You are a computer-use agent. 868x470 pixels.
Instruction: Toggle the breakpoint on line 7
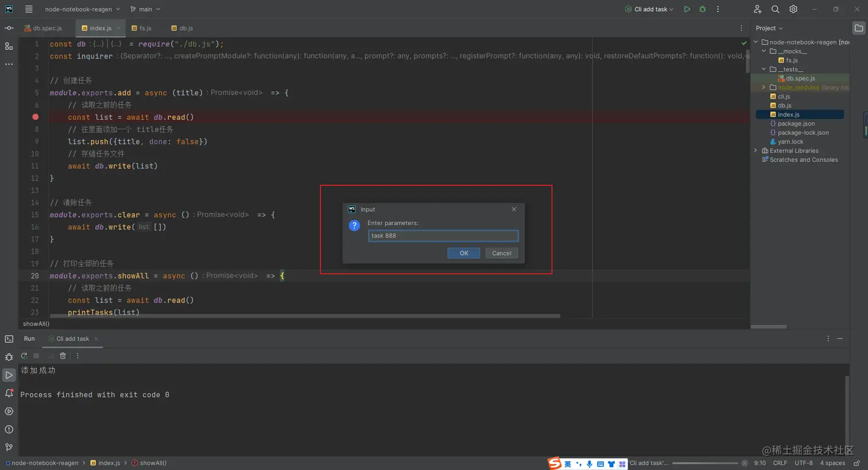coord(36,117)
